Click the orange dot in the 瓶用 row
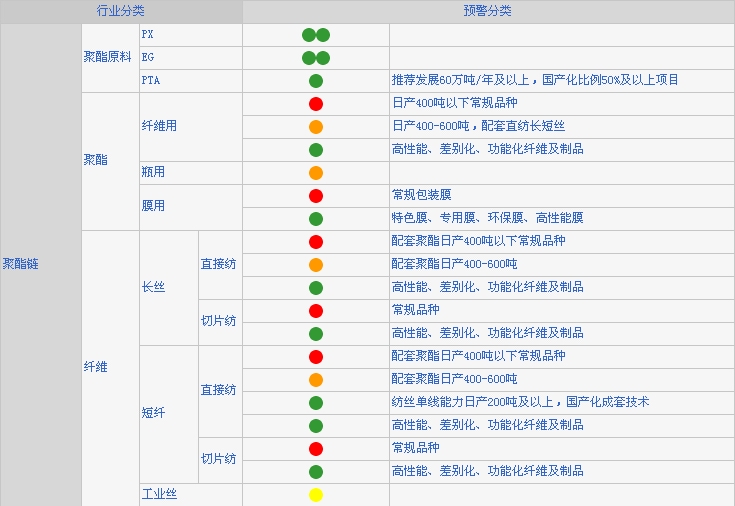 coord(316,173)
